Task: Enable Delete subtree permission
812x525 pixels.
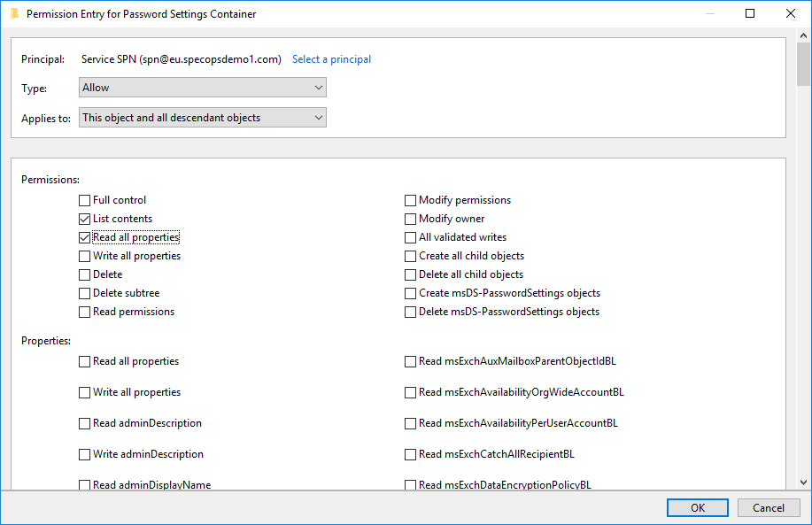Action: (84, 294)
